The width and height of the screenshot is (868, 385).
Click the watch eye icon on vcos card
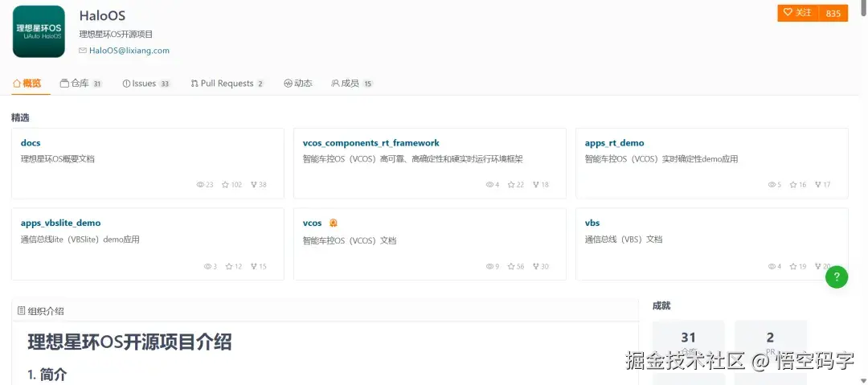point(489,267)
